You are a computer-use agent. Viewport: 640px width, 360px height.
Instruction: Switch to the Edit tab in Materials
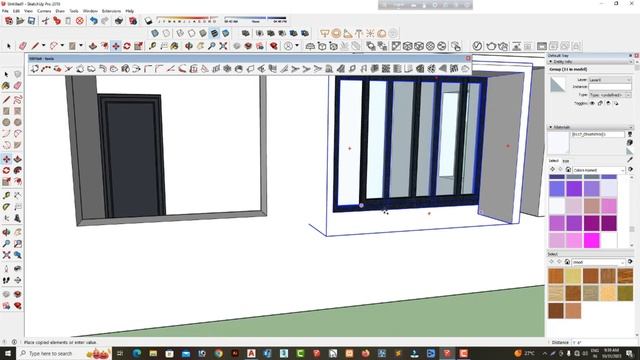(566, 161)
